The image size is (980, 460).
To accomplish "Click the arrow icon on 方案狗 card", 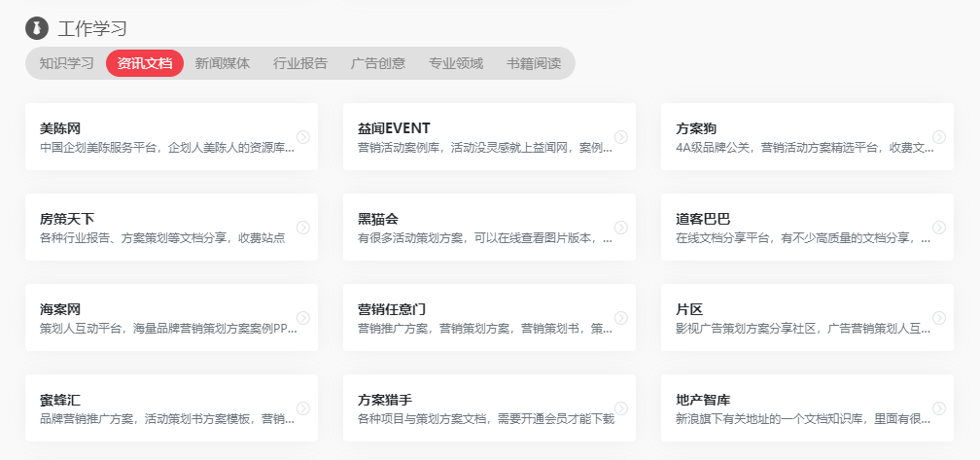I will tap(939, 137).
